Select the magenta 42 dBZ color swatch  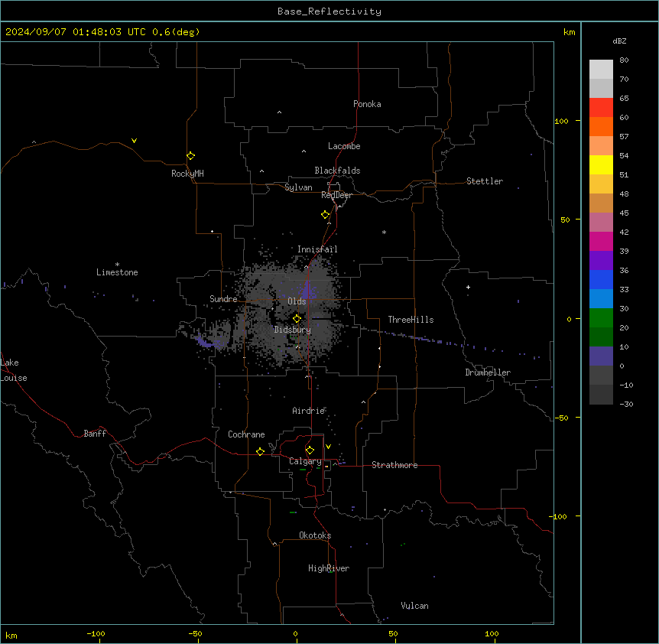(601, 241)
